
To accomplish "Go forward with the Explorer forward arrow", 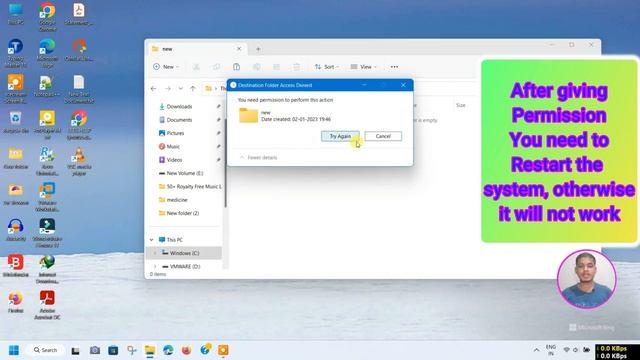I will (x=168, y=89).
